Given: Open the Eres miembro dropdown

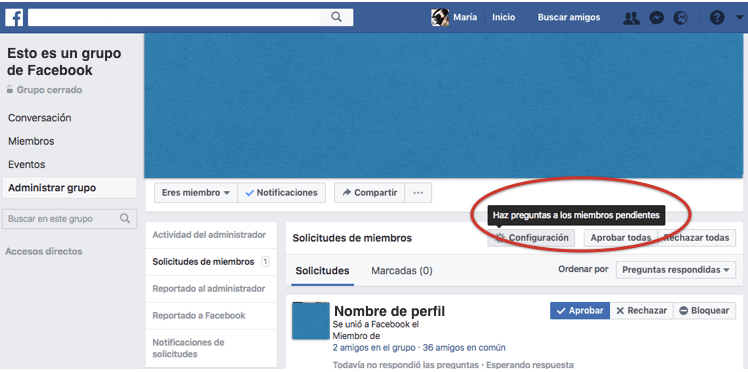Looking at the screenshot, I should [196, 193].
